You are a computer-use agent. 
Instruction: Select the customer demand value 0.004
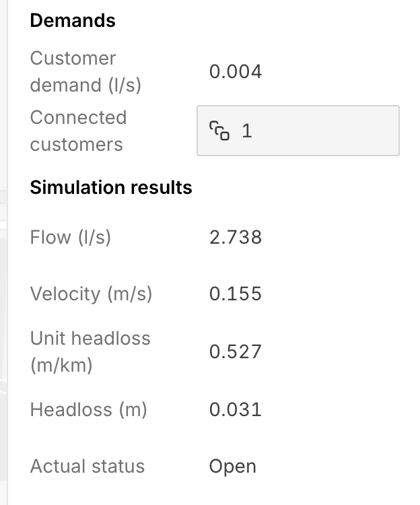point(236,72)
